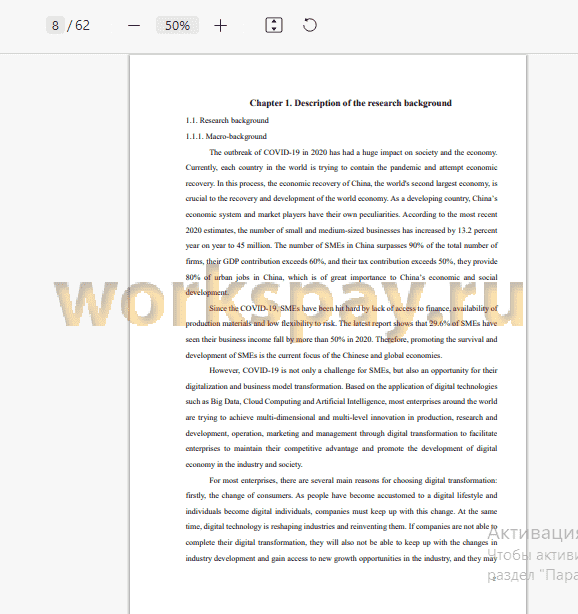Click the line starting 'However, COVID-19'
Viewport: 578px width, 614px height.
point(353,370)
